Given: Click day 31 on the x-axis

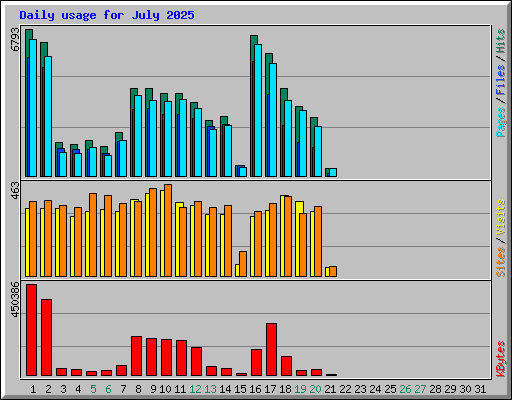Looking at the screenshot, I should point(480,389).
